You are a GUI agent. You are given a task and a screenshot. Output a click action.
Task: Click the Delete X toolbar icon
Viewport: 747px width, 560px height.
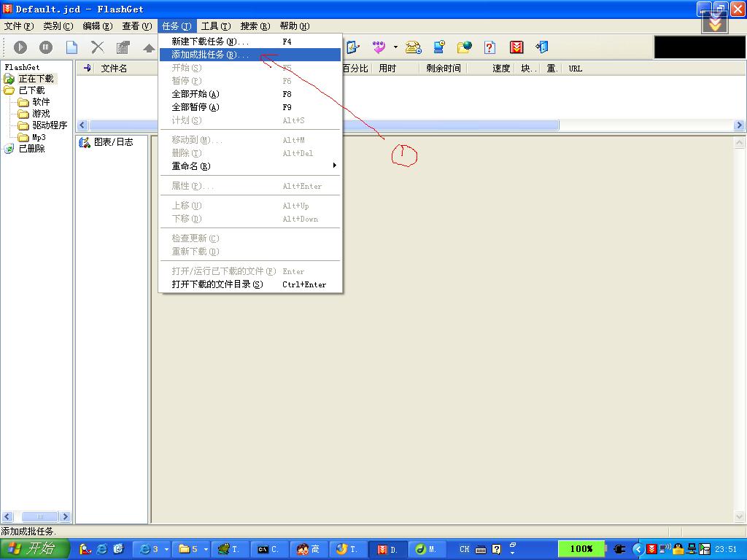coord(97,47)
